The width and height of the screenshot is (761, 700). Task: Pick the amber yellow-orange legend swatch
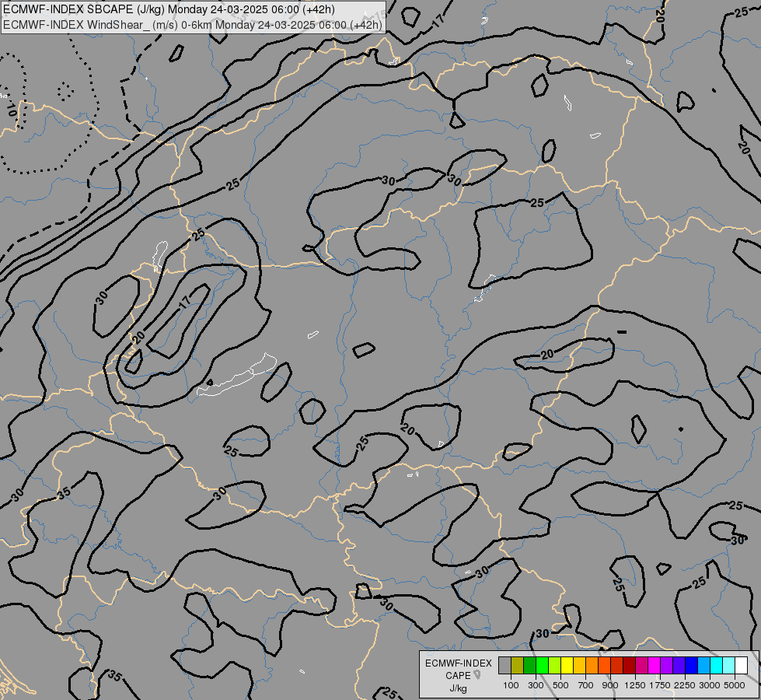coord(579,665)
